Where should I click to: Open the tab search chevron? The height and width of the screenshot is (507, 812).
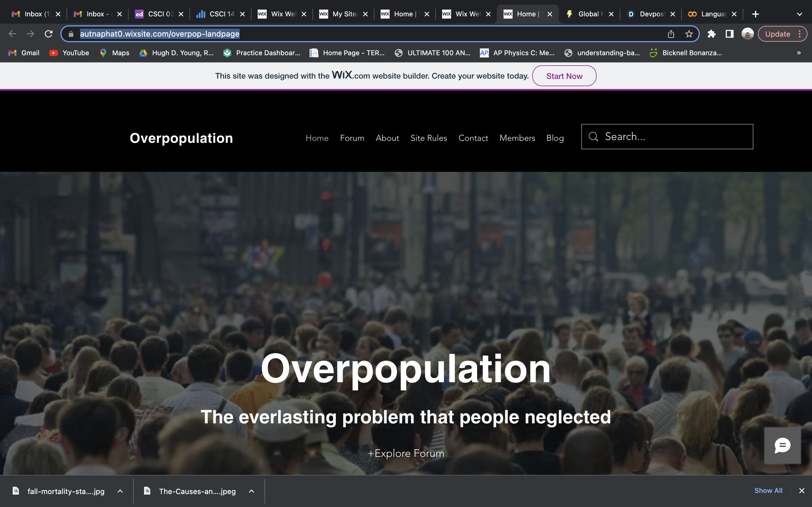[799, 14]
